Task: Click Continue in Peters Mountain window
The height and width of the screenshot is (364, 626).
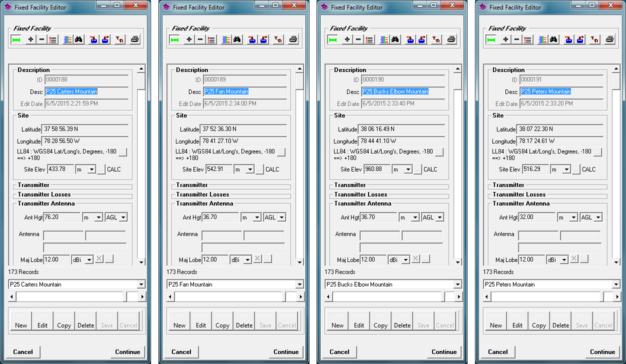Action: (x=603, y=352)
